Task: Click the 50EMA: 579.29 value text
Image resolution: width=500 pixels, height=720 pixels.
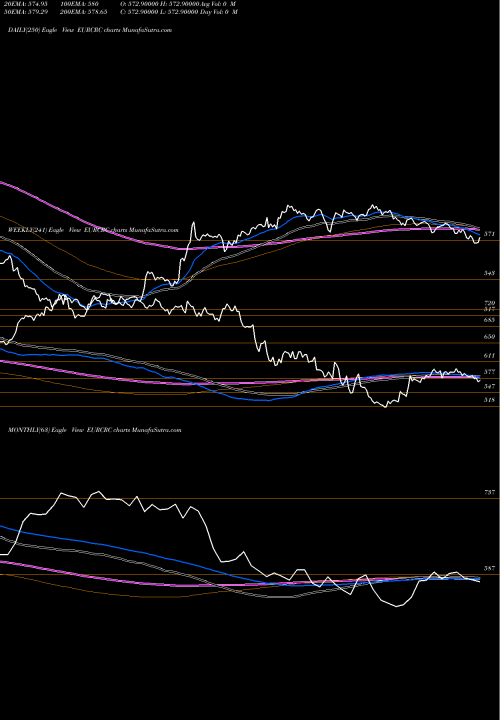Action: [26, 12]
